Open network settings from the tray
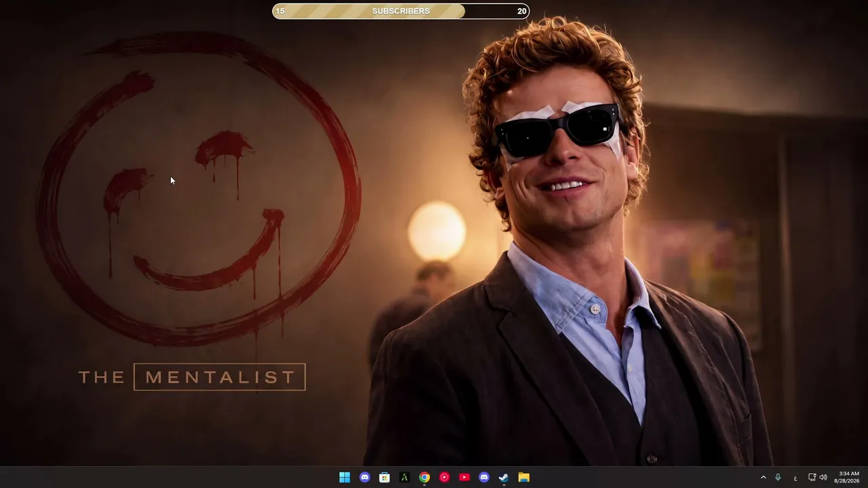Screen dimensions: 868x488 tap(812, 477)
